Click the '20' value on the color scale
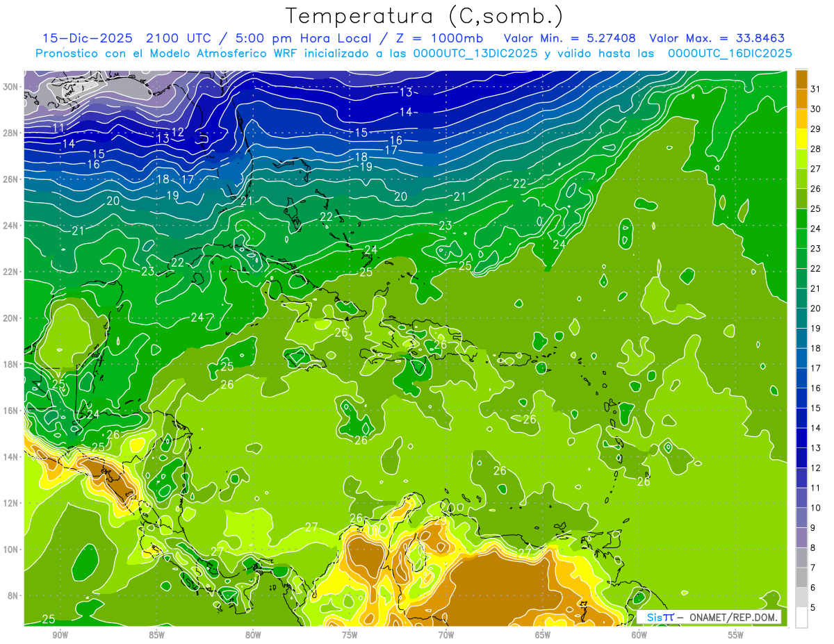 coord(815,308)
